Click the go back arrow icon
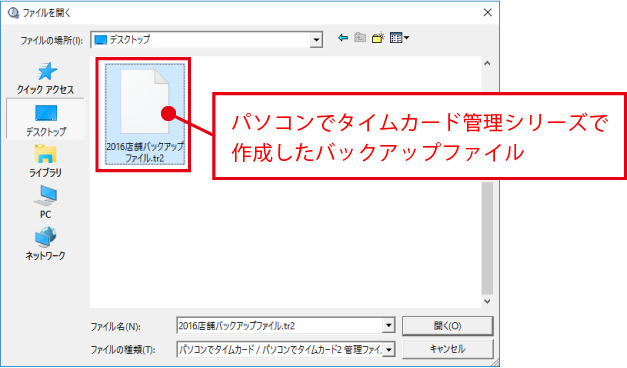627x368 pixels. pos(343,38)
